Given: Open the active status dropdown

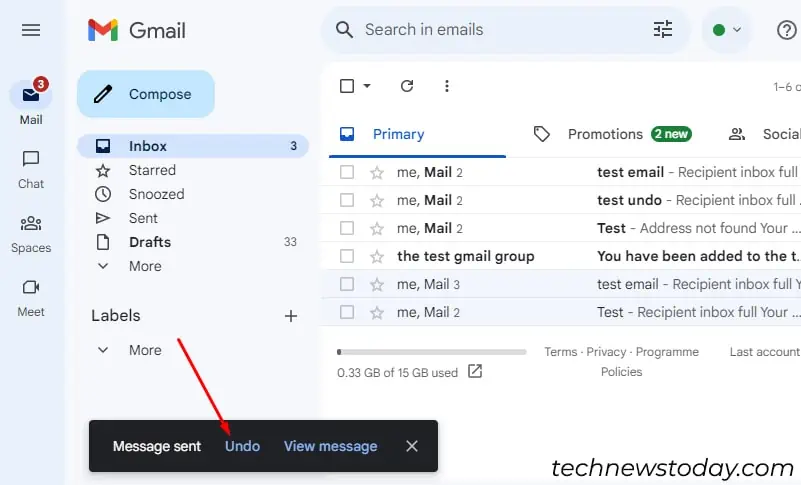Looking at the screenshot, I should (x=726, y=30).
